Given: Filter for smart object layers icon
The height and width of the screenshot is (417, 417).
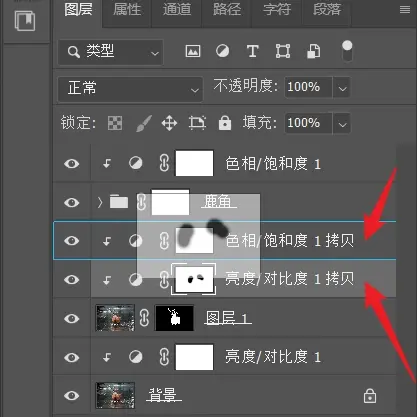Looking at the screenshot, I should point(313,51).
